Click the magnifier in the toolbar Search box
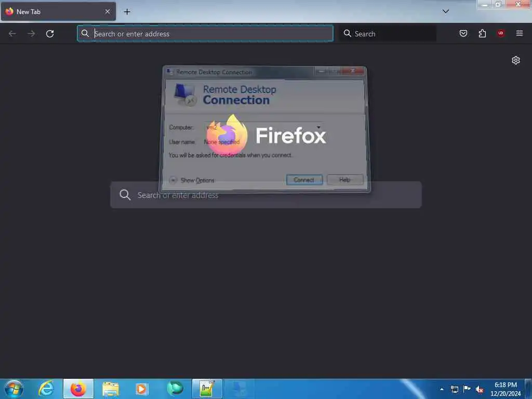This screenshot has height=399, width=532. (348, 33)
